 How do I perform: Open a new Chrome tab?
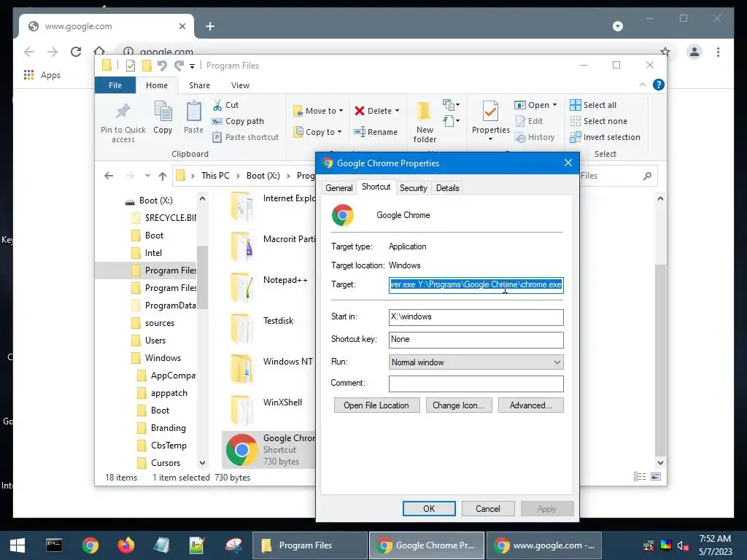click(210, 26)
